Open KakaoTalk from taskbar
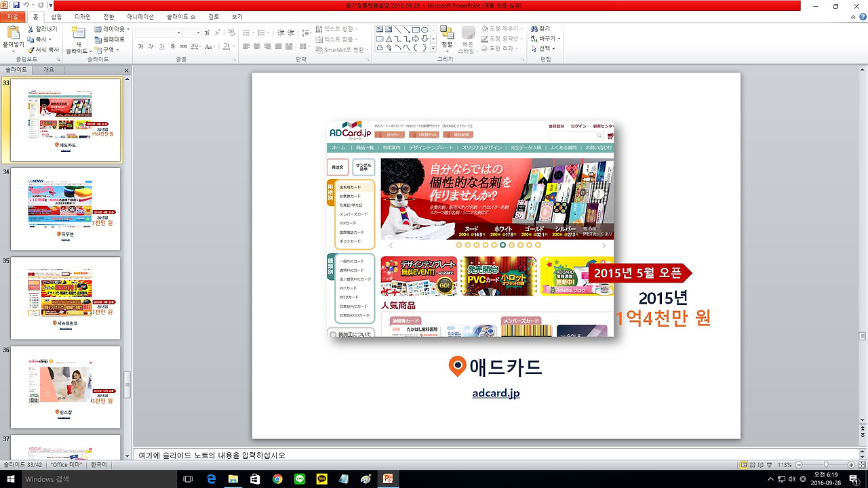 [x=321, y=479]
